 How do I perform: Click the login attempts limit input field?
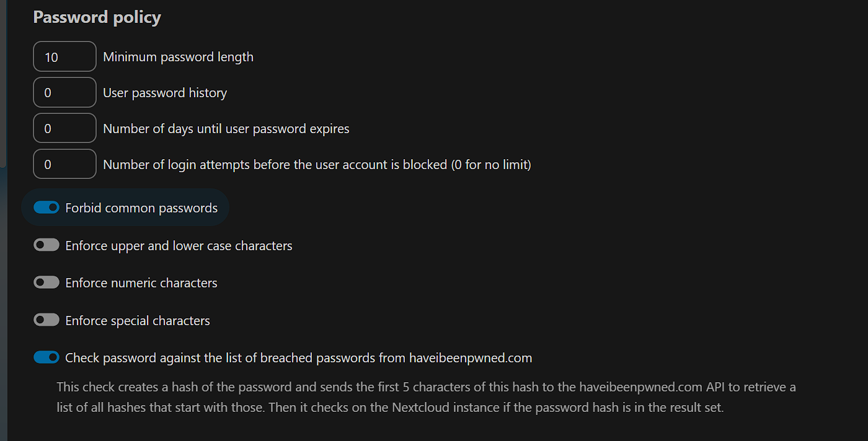pyautogui.click(x=64, y=165)
